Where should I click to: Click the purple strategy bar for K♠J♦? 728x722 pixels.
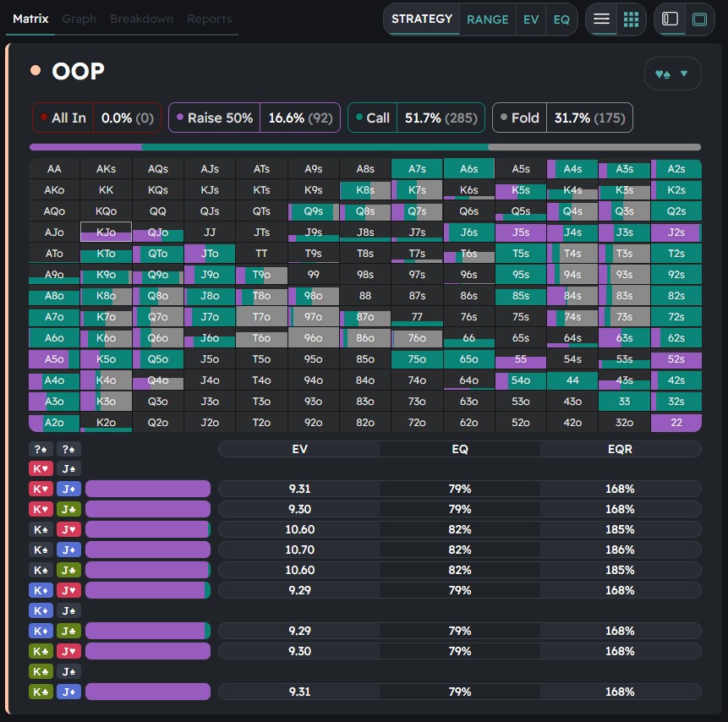147,550
